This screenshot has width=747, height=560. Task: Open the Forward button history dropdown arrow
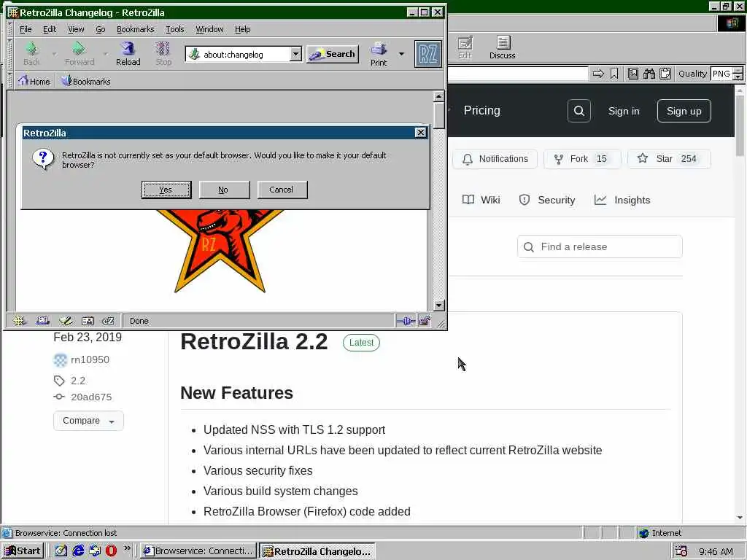tap(105, 54)
